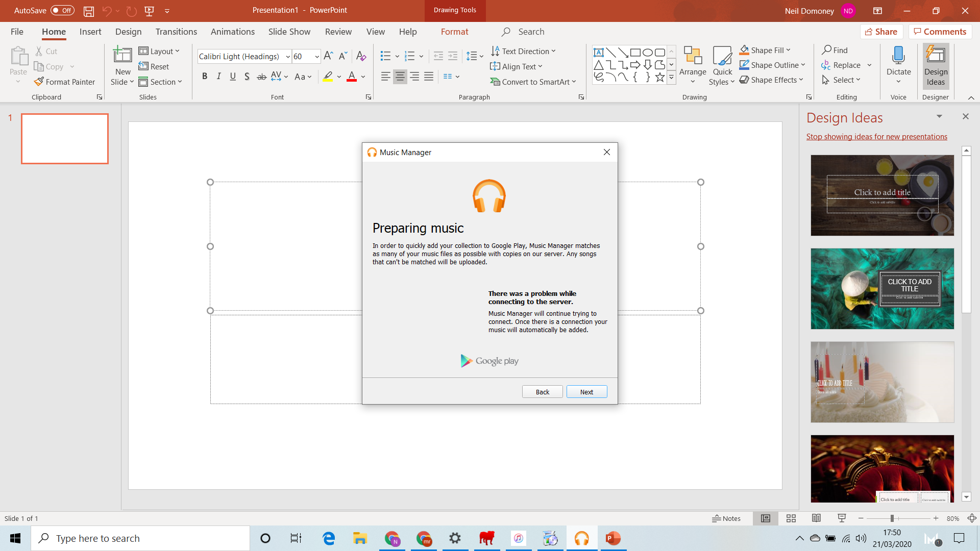Click the Format Painter tool
The width and height of the screenshot is (980, 551).
64,82
